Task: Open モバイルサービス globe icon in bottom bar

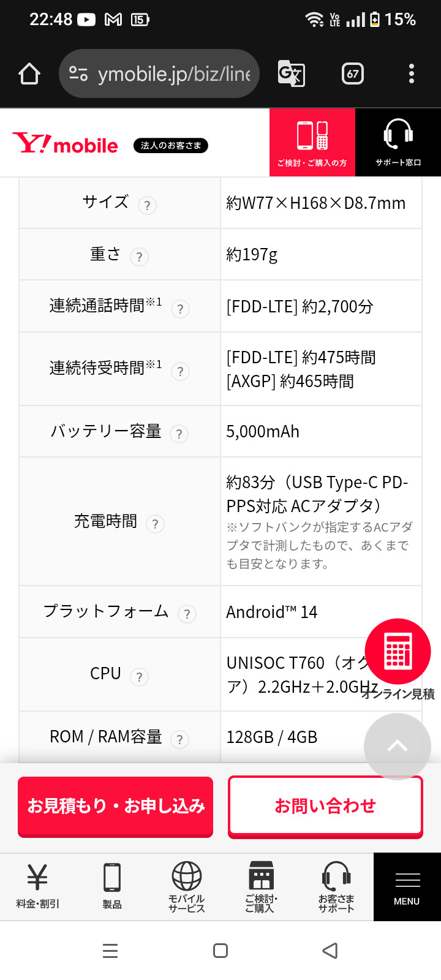Action: pyautogui.click(x=187, y=886)
